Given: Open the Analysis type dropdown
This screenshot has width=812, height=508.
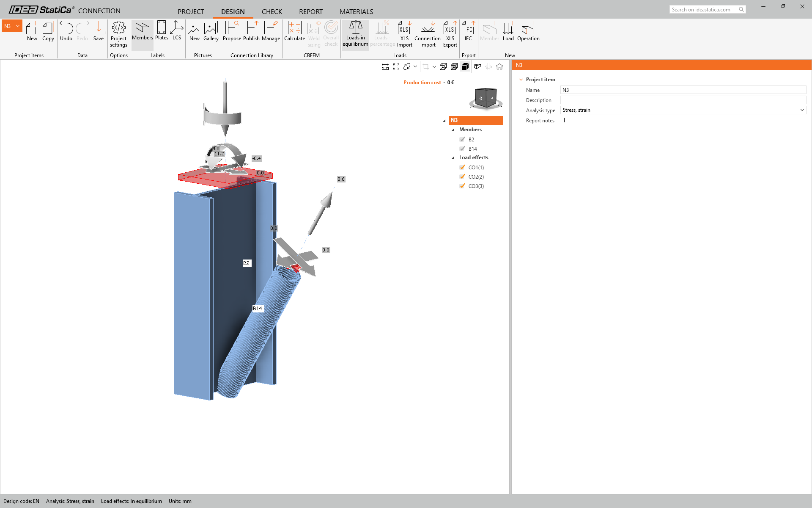Looking at the screenshot, I should [x=801, y=110].
